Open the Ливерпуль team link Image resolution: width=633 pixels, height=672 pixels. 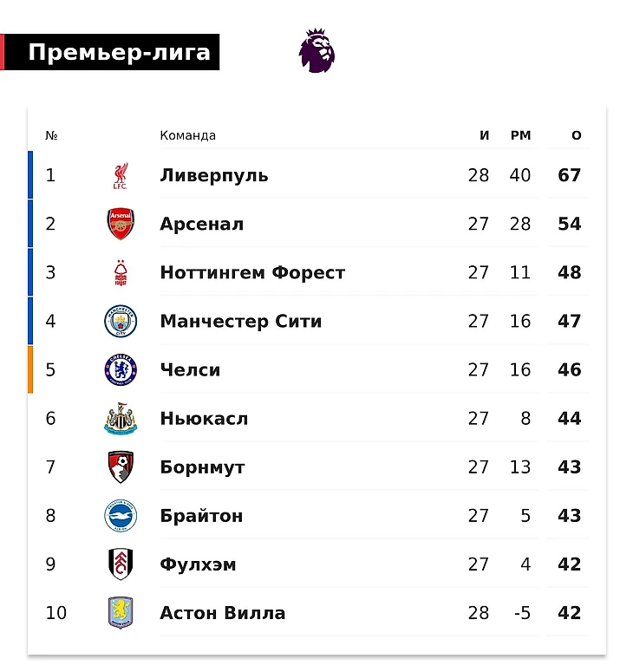click(214, 175)
